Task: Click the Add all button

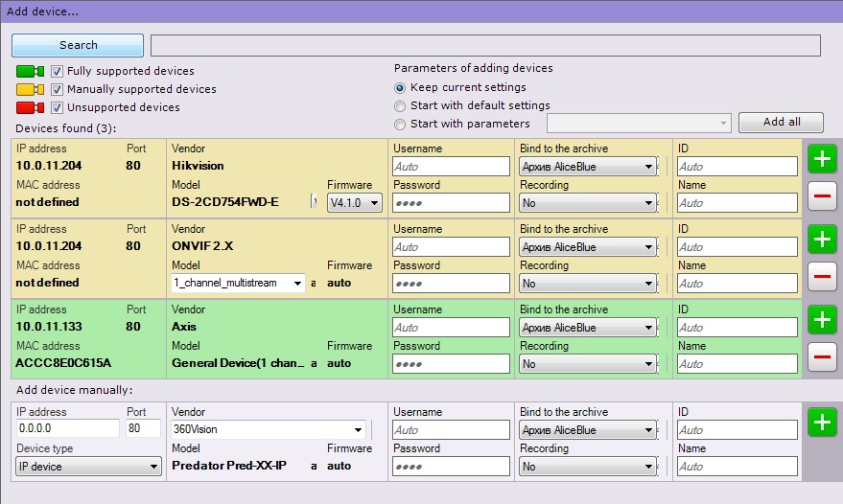Action: point(781,123)
